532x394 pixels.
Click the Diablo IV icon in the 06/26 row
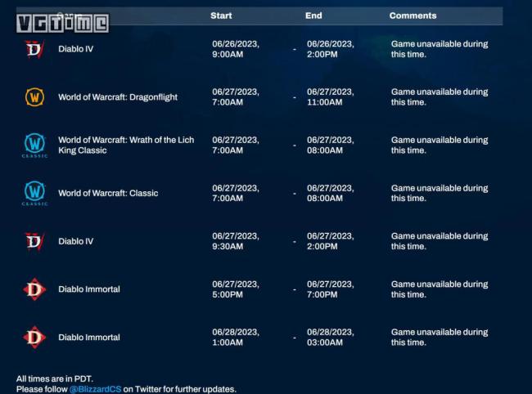click(34, 49)
